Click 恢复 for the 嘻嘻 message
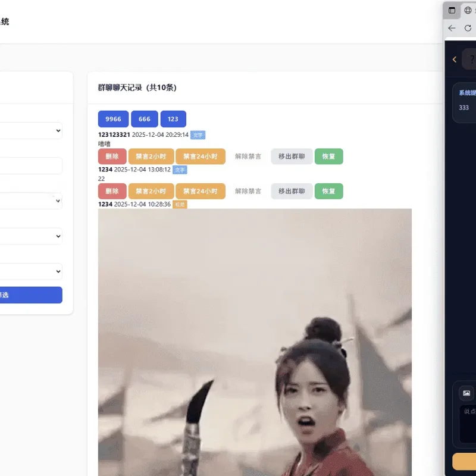 click(329, 156)
